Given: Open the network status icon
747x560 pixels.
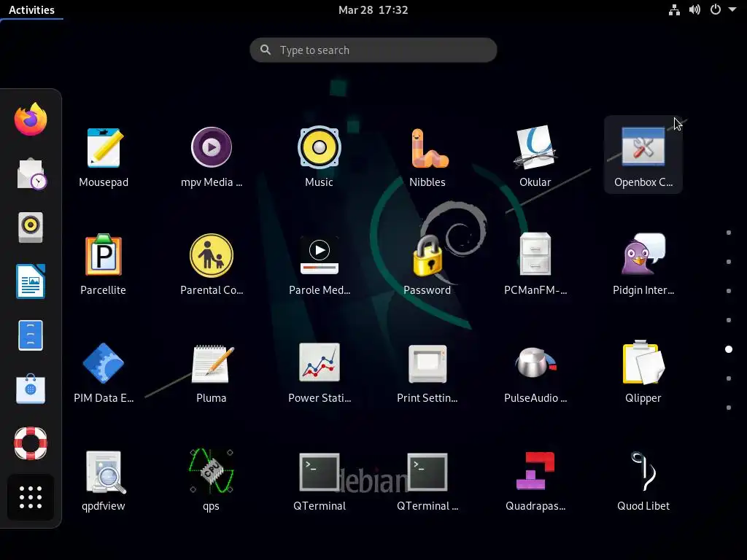Looking at the screenshot, I should click(674, 10).
